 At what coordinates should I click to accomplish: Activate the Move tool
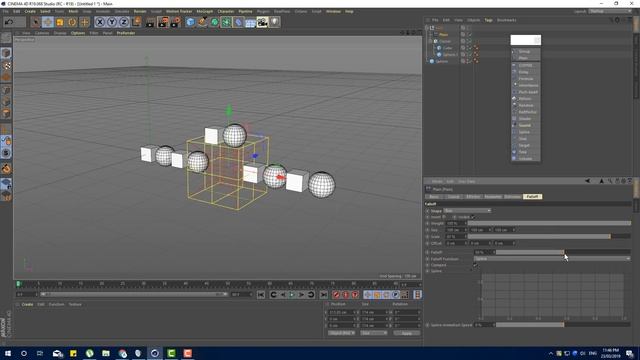coord(48,22)
